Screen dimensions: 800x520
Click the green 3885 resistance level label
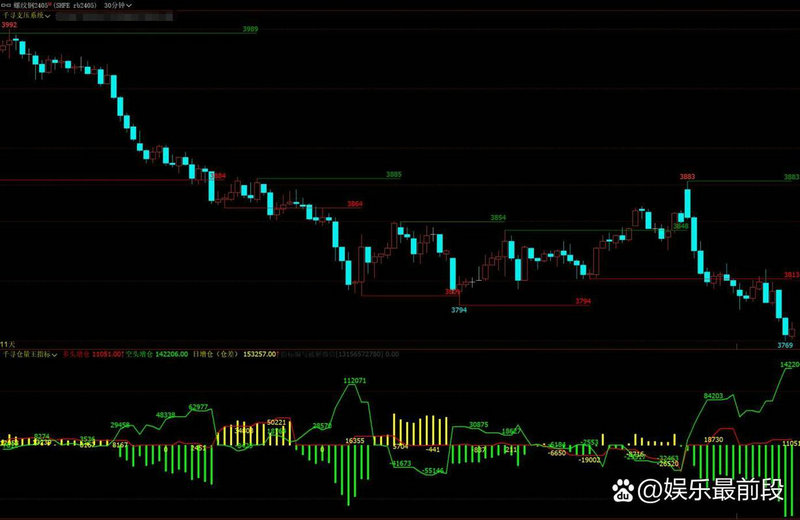(393, 175)
